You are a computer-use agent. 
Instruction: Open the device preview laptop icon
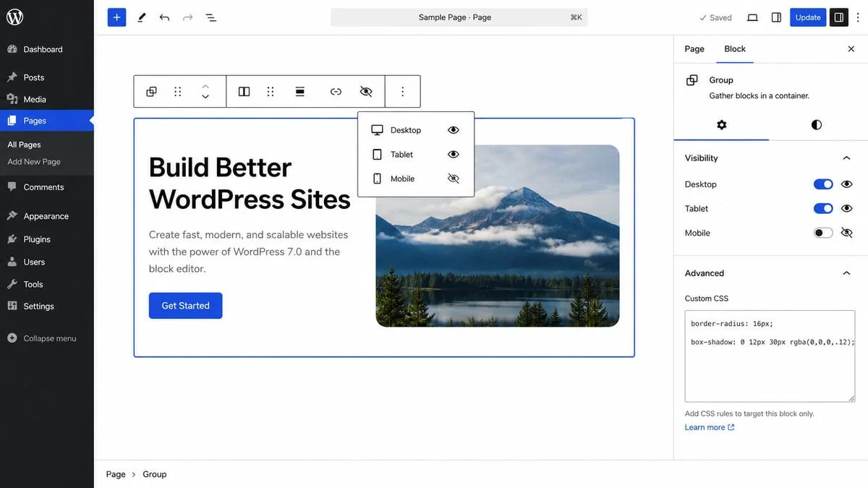[x=752, y=17]
